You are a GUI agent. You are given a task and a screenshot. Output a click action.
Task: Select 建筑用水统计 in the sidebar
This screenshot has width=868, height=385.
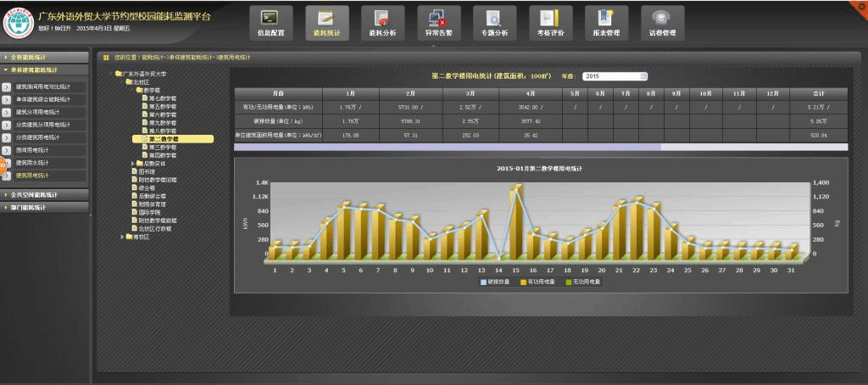(37, 162)
